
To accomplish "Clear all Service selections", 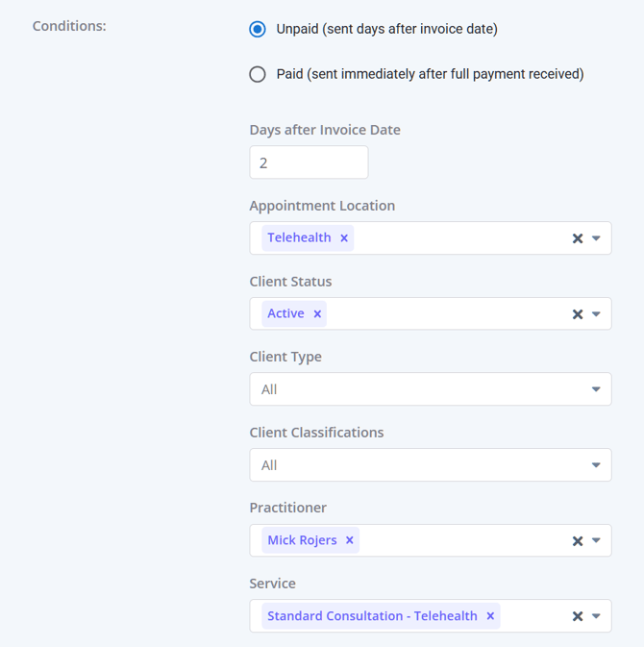I will [578, 616].
